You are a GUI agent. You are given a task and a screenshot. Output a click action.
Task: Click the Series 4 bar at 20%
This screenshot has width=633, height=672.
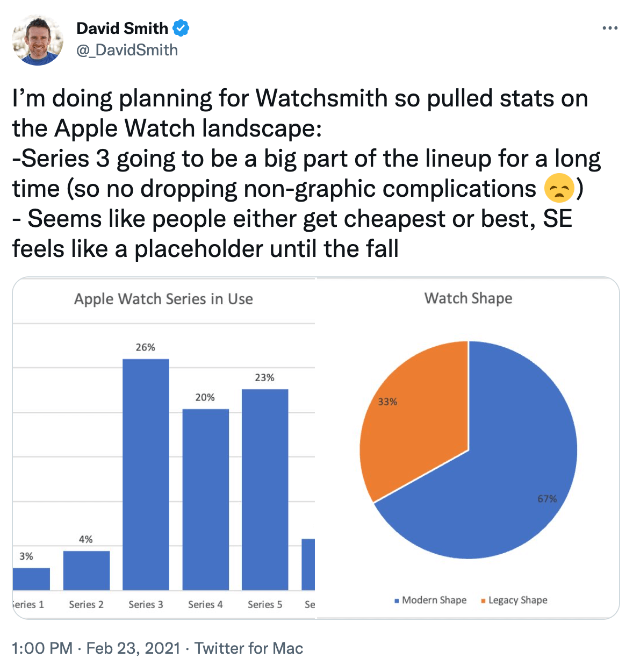pyautogui.click(x=205, y=499)
